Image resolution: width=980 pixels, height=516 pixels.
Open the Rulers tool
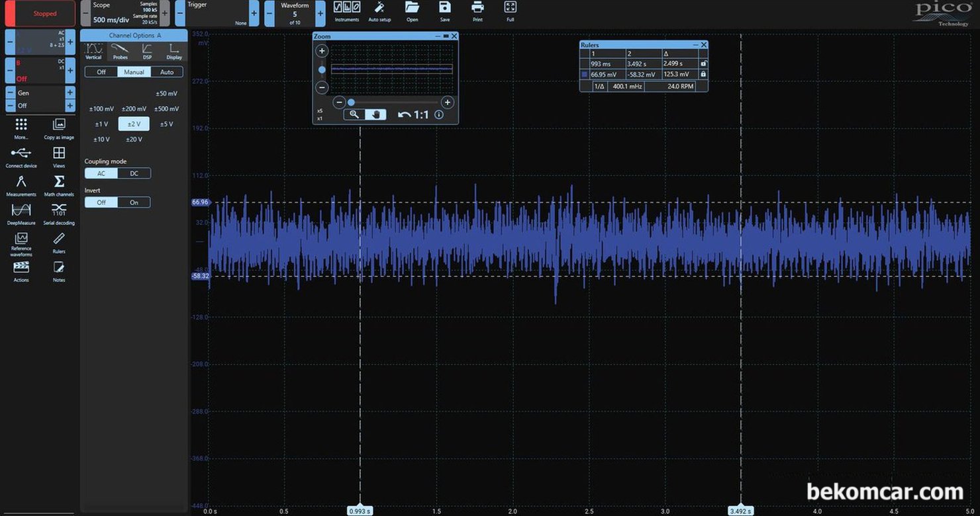[x=59, y=243]
